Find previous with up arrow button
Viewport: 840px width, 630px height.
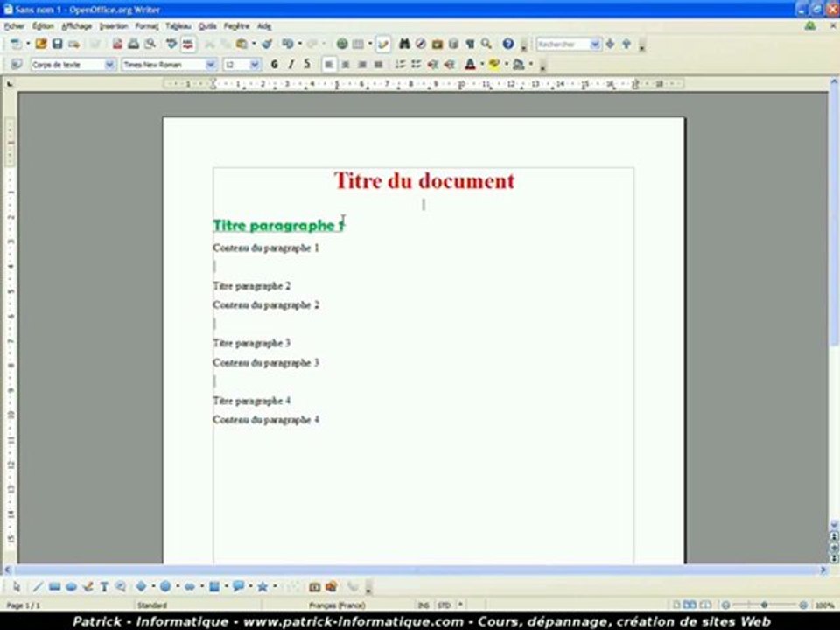(x=626, y=44)
